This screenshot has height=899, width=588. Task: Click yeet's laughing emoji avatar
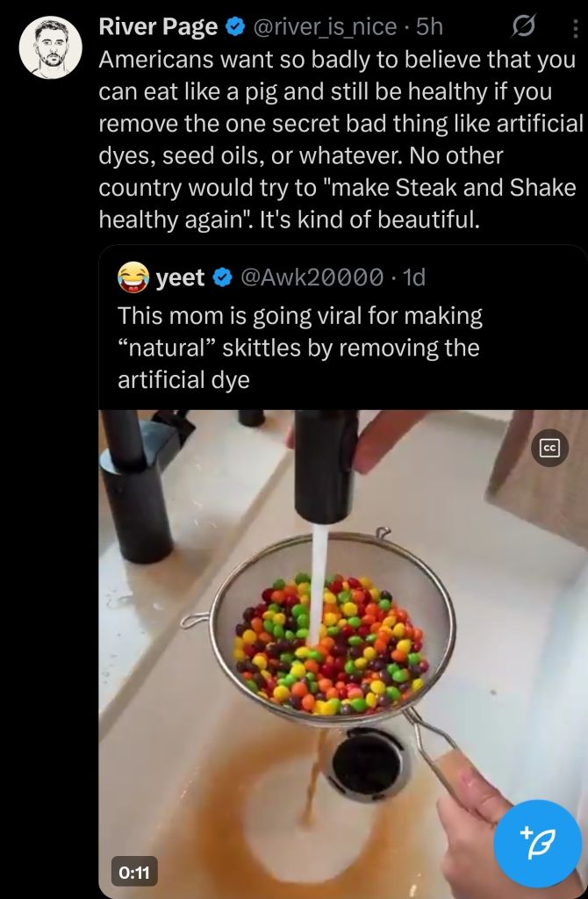click(133, 277)
